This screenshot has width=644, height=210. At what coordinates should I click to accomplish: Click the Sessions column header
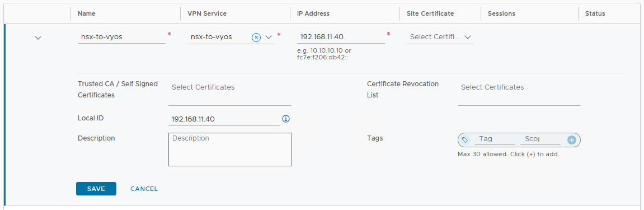(x=501, y=13)
